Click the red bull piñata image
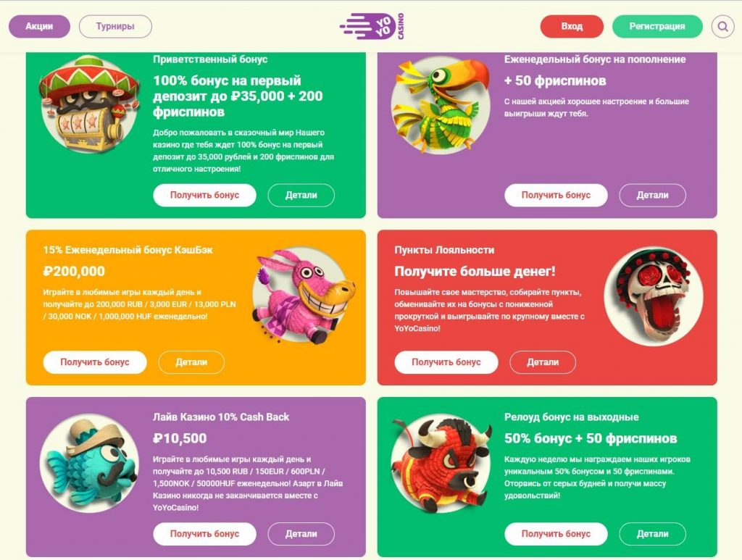The height and width of the screenshot is (560, 742). tap(441, 464)
